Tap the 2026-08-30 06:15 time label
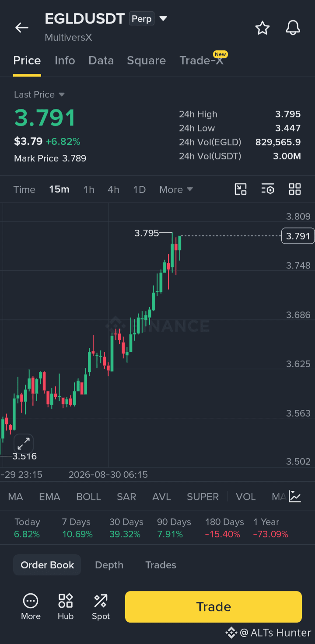 coord(108,475)
